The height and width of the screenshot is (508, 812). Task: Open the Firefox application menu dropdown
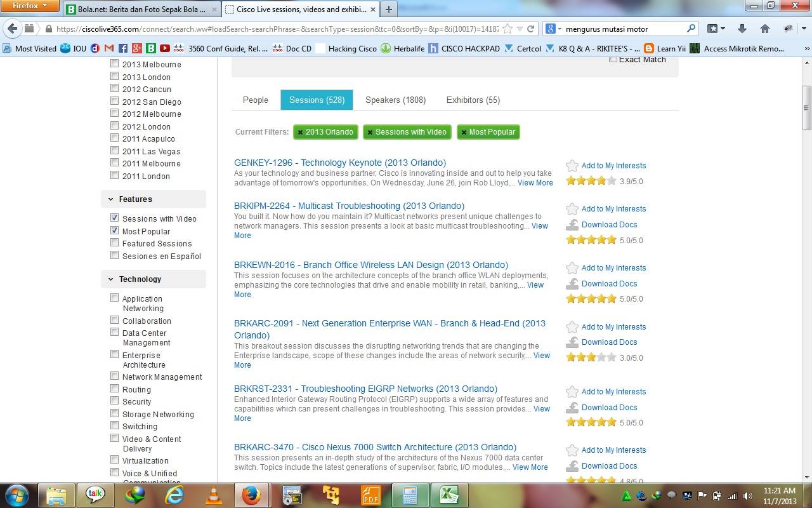click(30, 6)
